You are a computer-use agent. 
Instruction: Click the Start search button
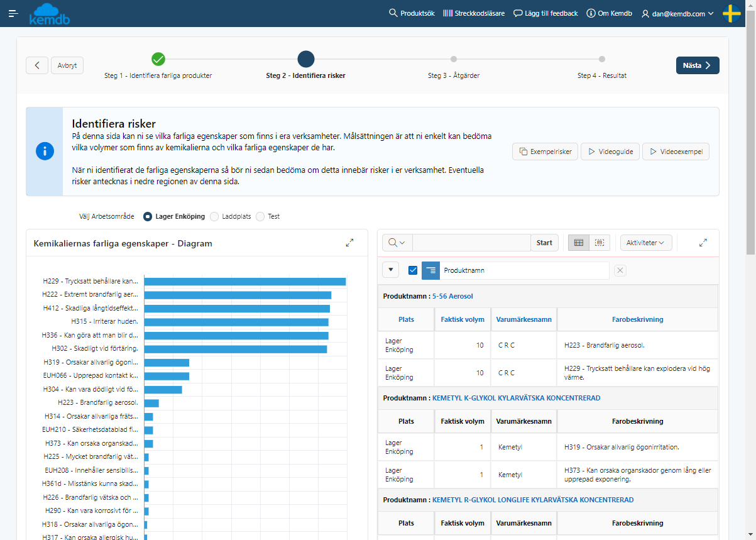pyautogui.click(x=544, y=243)
